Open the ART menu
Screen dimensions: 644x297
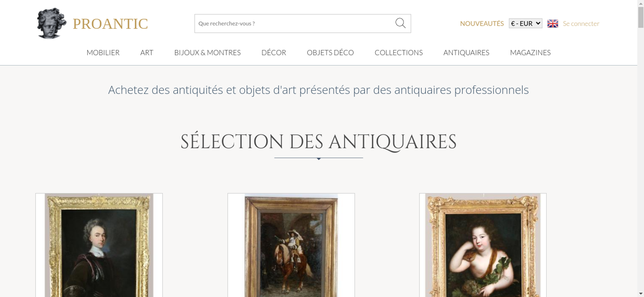[147, 52]
